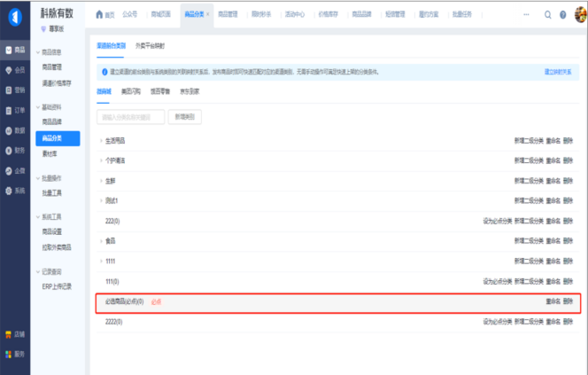The image size is (588, 375).
Task: Select the 美团闪购 channel tab
Action: point(131,91)
